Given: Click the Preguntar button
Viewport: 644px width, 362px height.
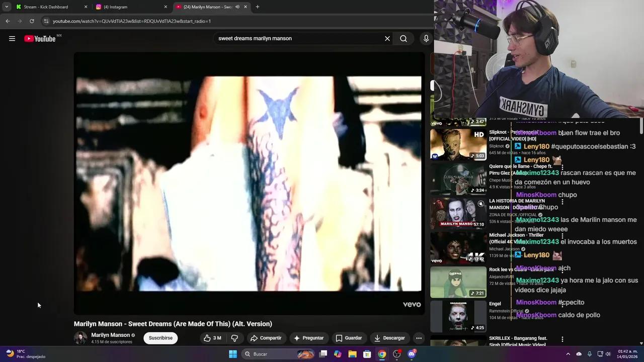Looking at the screenshot, I should click(x=308, y=338).
